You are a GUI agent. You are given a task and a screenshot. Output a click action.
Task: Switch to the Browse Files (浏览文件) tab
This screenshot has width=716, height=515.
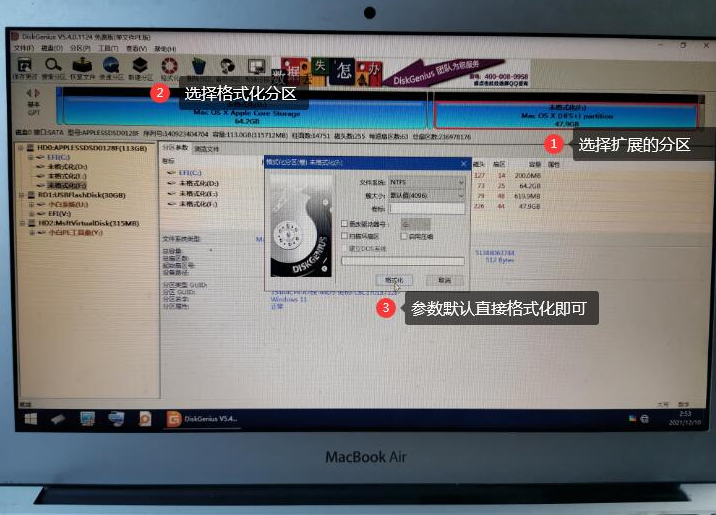pyautogui.click(x=206, y=149)
